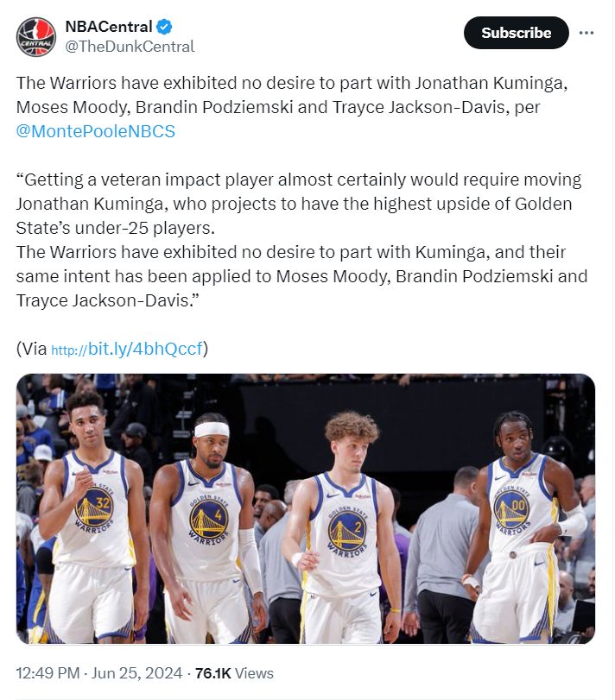
Task: Open the @TheDunkCentral handle
Action: tap(130, 47)
